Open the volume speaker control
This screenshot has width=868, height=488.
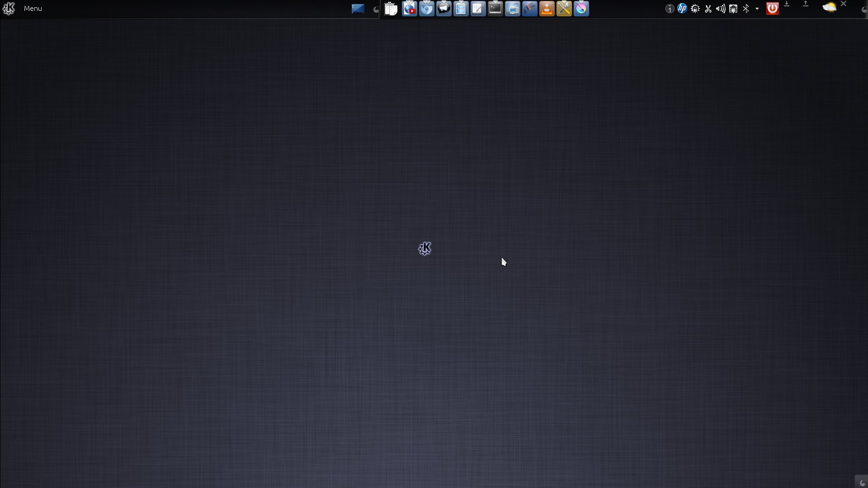721,9
